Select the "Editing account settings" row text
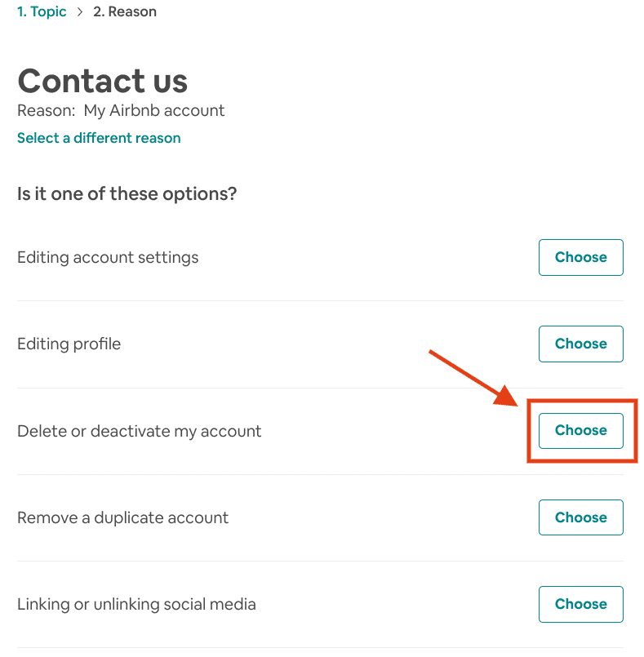 click(108, 257)
